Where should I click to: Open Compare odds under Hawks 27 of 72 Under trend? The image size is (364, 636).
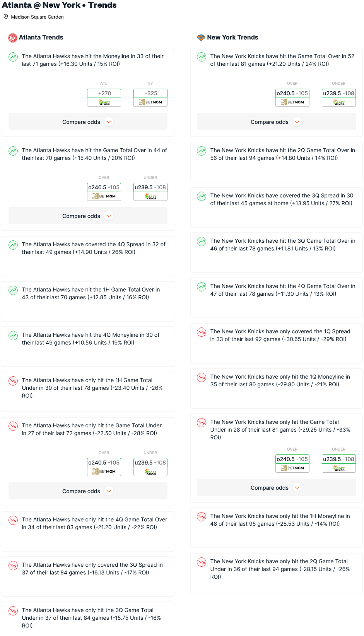88,491
